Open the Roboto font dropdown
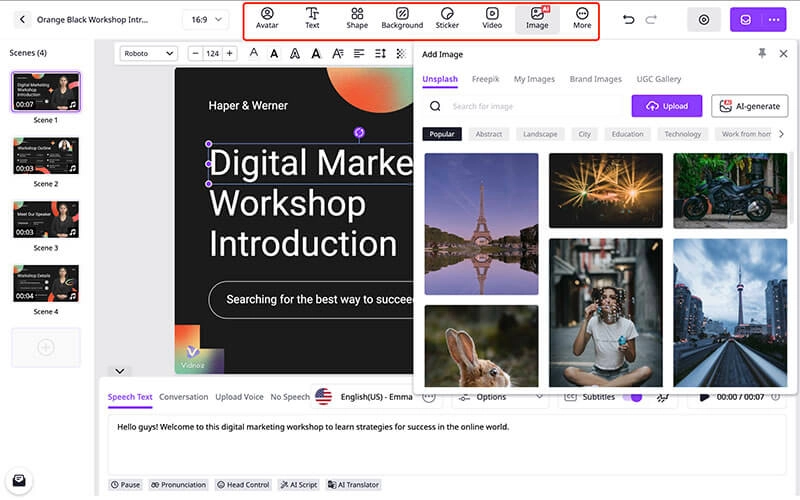800x500 pixels. click(148, 53)
